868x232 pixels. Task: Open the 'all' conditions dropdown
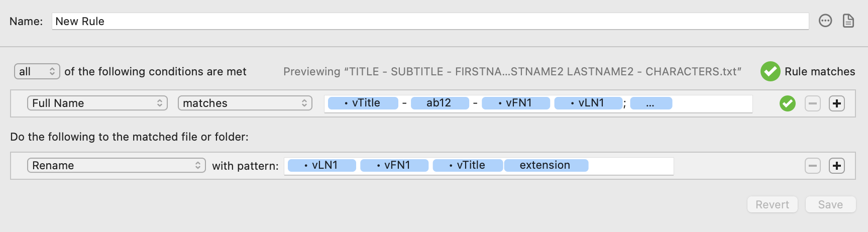(x=37, y=71)
